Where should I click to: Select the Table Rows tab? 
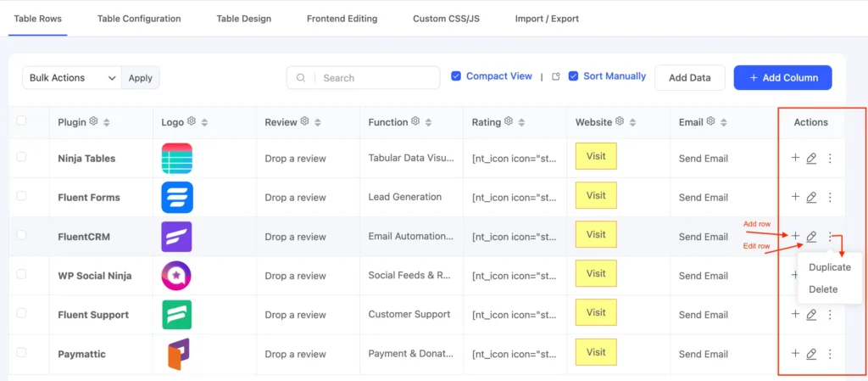pos(37,19)
